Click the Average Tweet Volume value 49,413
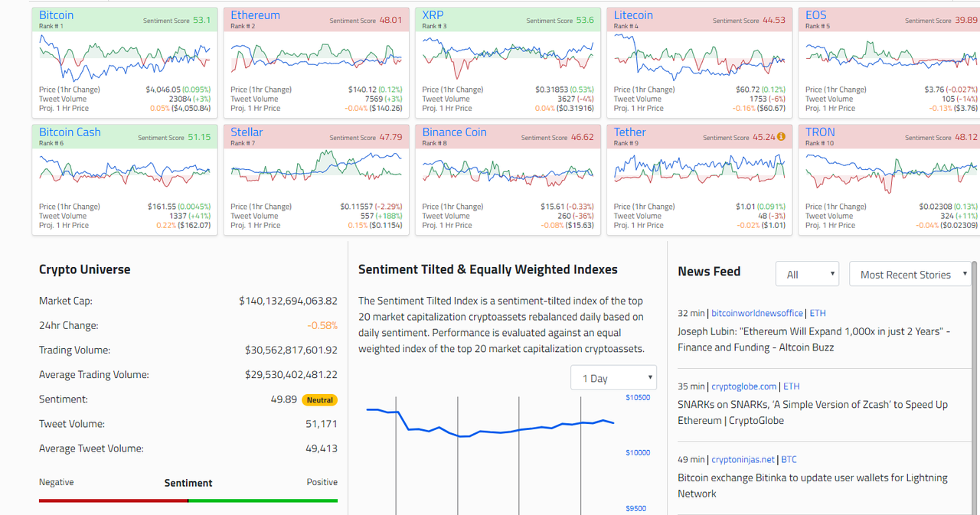 322,448
